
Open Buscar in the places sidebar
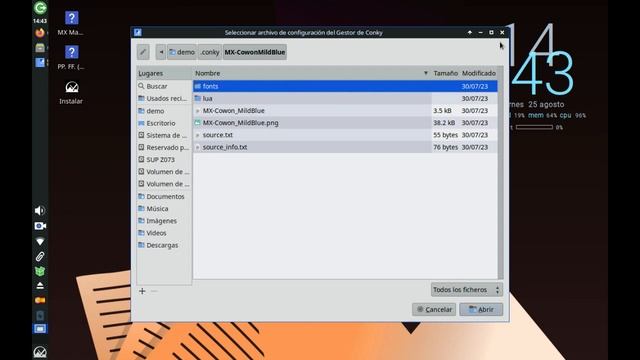coord(164,86)
